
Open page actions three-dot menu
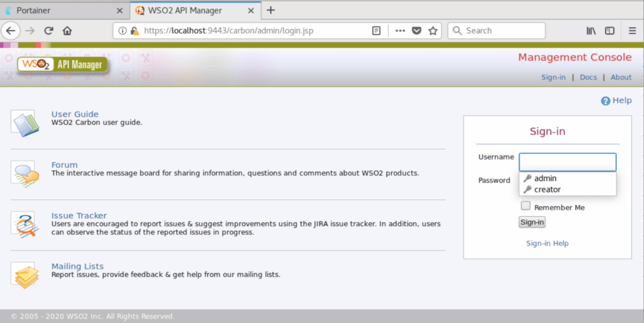tap(400, 31)
